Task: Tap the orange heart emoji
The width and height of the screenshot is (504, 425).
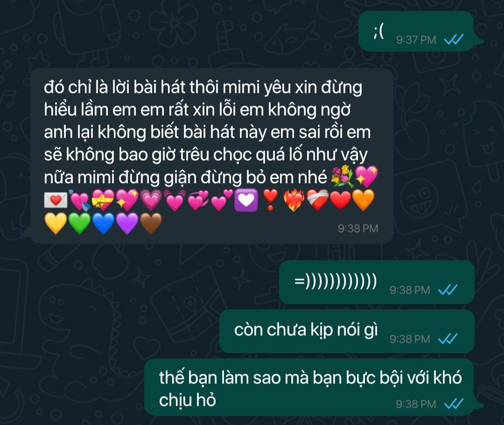Action: (x=364, y=200)
